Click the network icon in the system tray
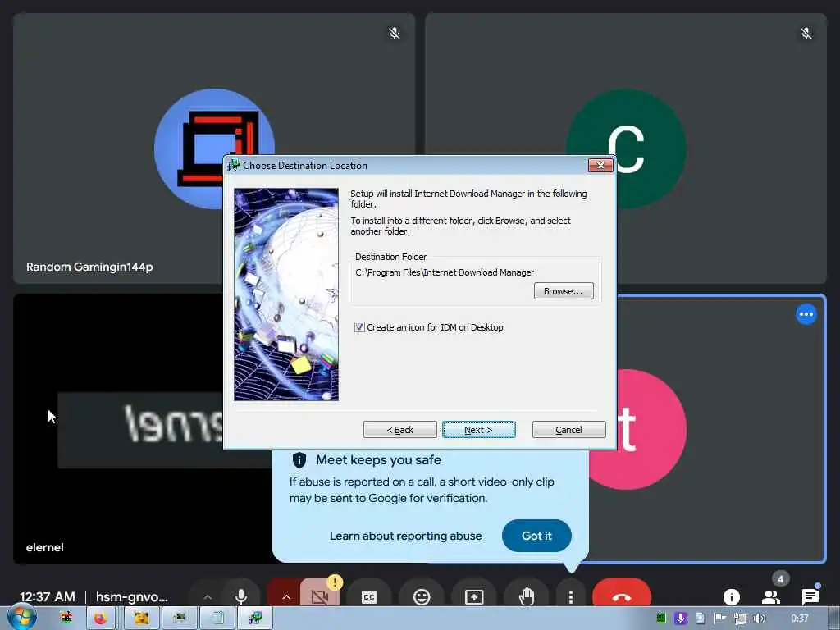This screenshot has height=630, width=840. 740,619
